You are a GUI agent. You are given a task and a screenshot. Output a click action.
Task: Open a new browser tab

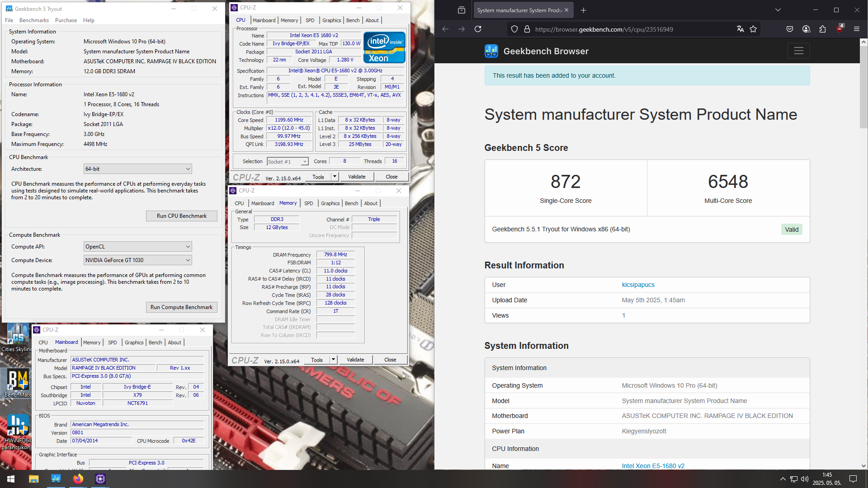coord(583,10)
